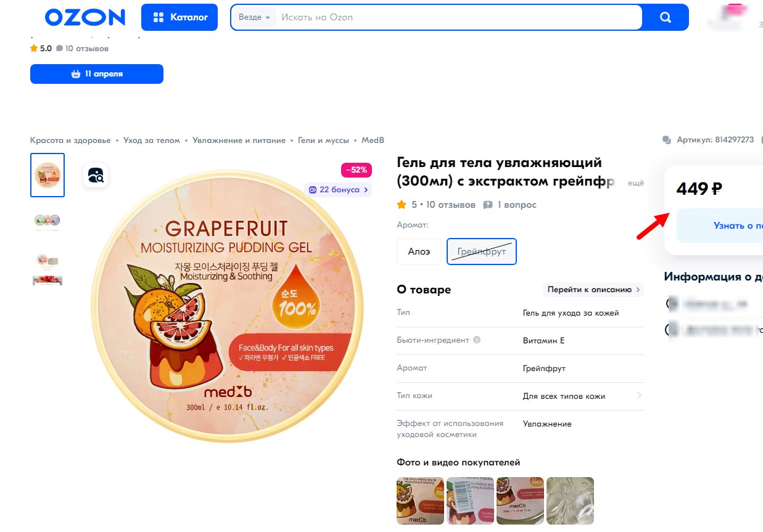Image resolution: width=763 pixels, height=532 pixels.
Task: Click the OZON logo
Action: [85, 17]
